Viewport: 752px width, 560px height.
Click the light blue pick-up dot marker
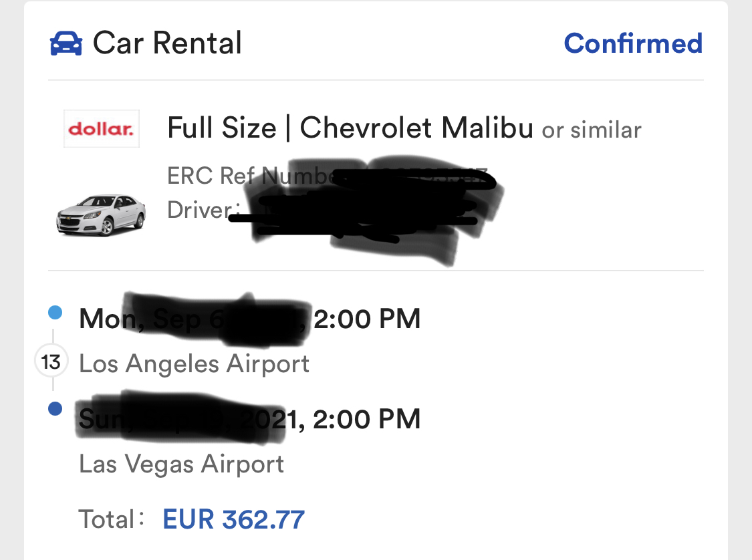tap(55, 312)
